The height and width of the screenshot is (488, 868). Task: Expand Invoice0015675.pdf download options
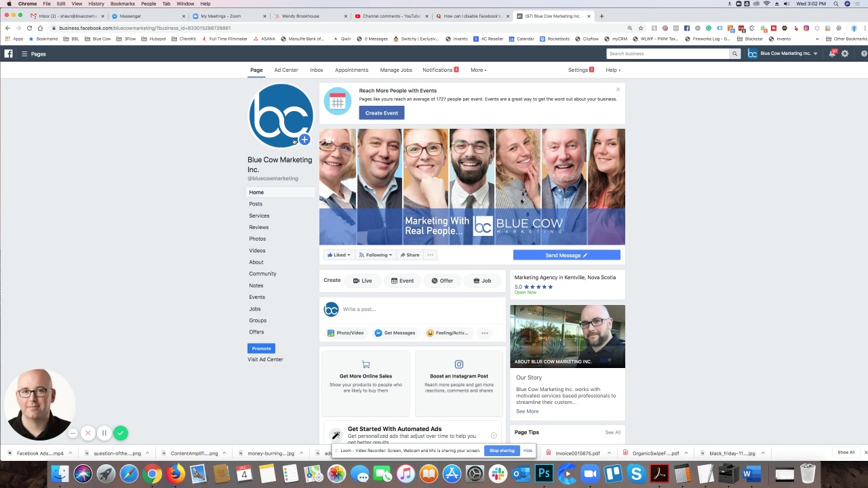[x=609, y=453]
